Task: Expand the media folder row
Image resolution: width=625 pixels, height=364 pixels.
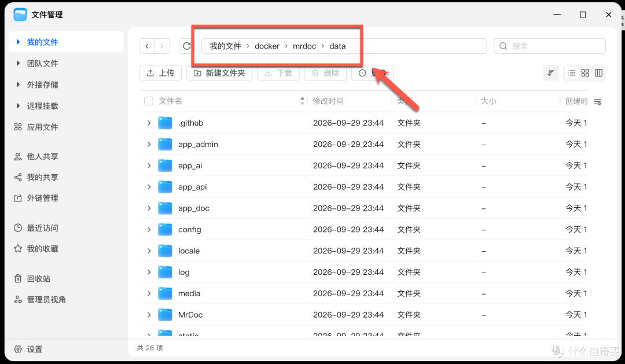Action: pyautogui.click(x=149, y=293)
